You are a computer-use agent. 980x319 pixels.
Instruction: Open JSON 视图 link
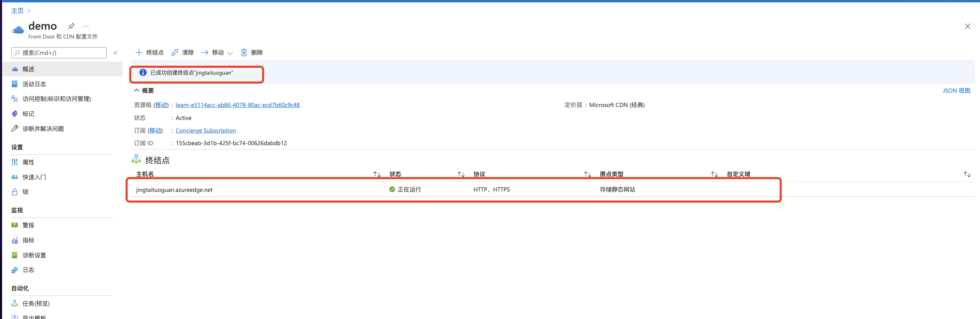[956, 91]
